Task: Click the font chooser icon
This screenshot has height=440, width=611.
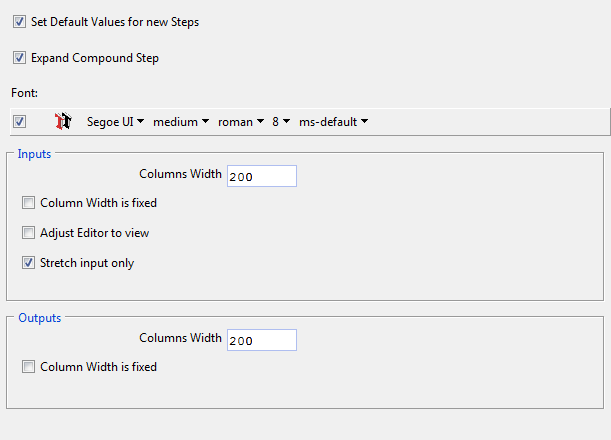Action: pyautogui.click(x=64, y=122)
